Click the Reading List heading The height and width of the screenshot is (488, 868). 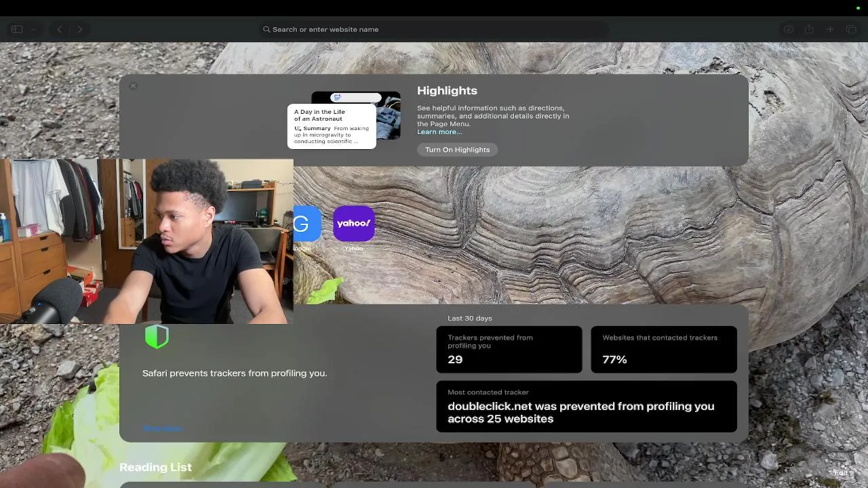155,467
